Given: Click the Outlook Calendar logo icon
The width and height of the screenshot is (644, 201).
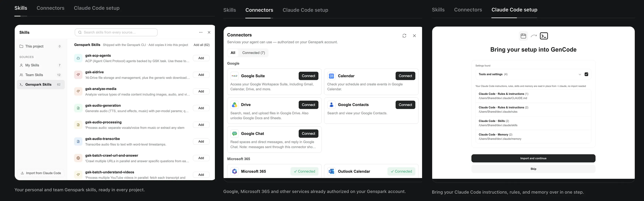Looking at the screenshot, I should click(331, 171).
